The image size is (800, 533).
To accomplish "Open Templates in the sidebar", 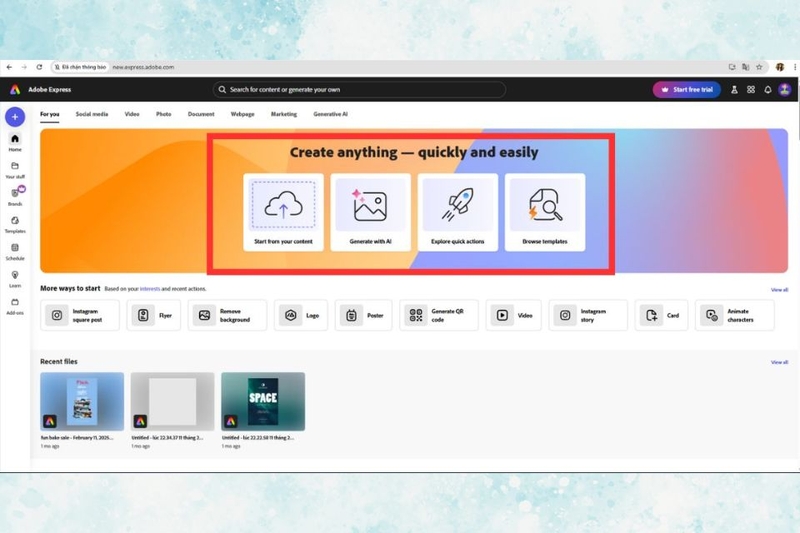I will click(x=15, y=224).
